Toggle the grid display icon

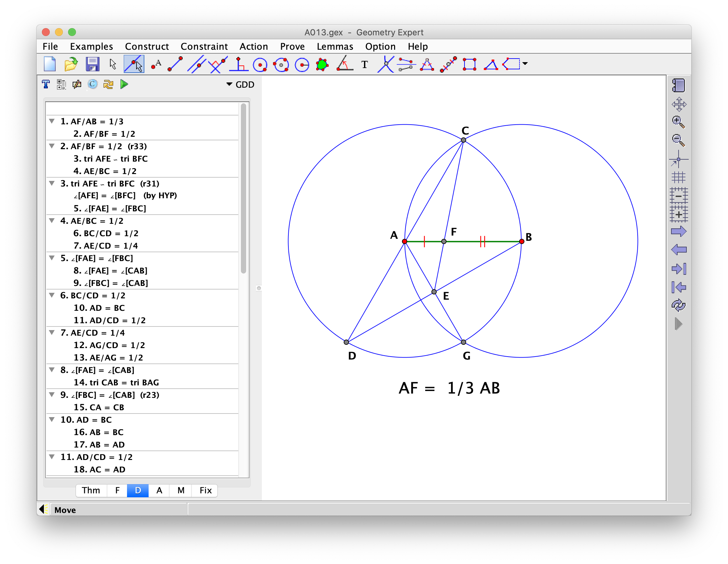click(678, 177)
